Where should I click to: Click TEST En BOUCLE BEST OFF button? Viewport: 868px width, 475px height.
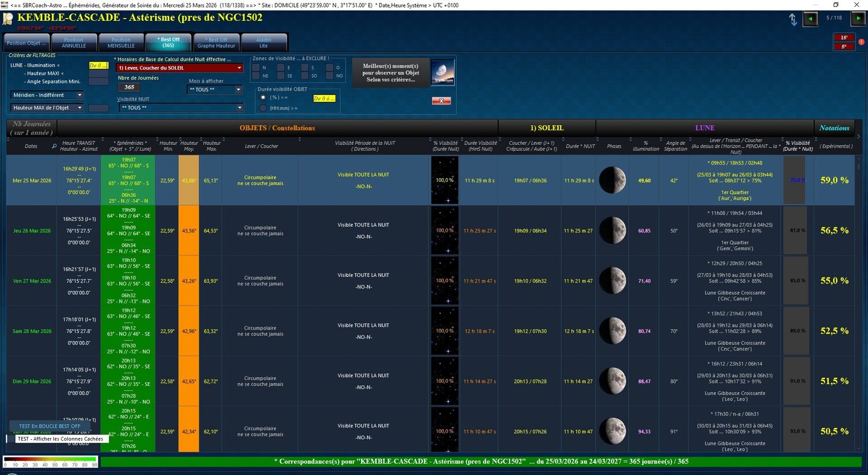pos(50,426)
